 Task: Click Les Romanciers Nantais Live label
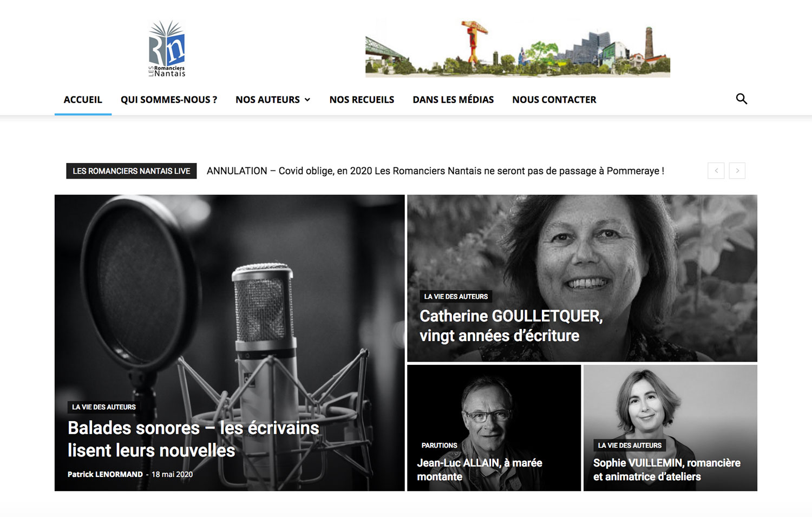click(131, 171)
